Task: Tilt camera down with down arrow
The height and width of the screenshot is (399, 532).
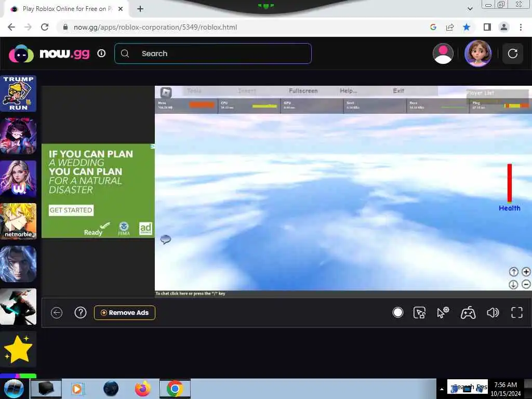Action: click(x=513, y=284)
